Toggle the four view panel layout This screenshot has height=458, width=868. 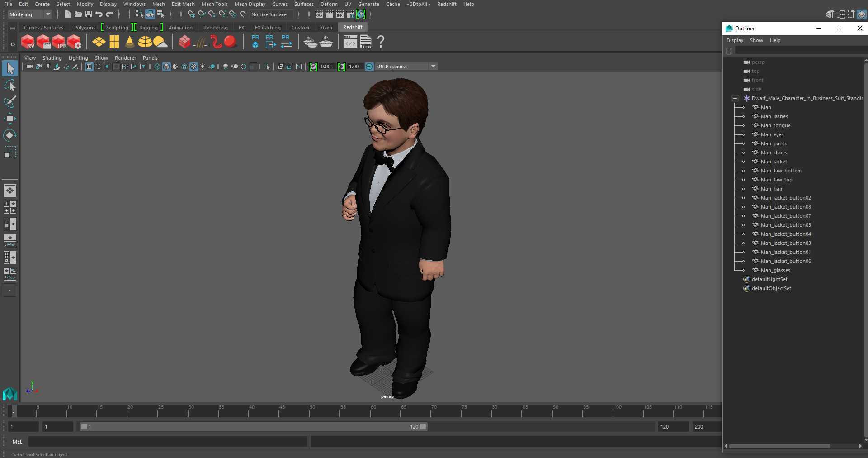(x=10, y=207)
